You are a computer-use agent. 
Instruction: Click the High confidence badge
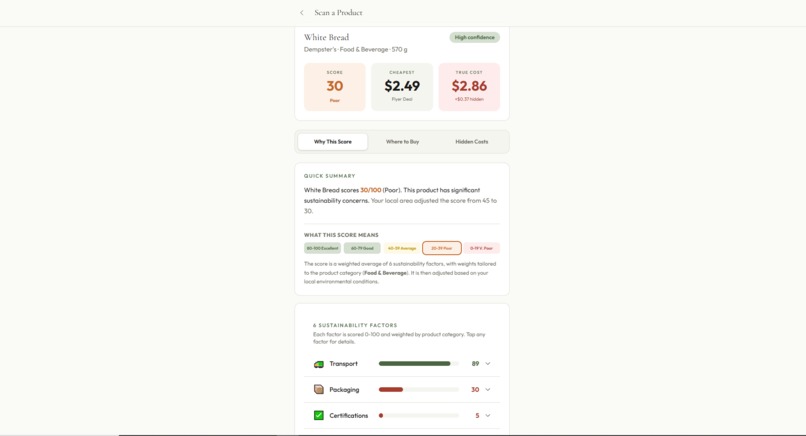click(x=474, y=37)
